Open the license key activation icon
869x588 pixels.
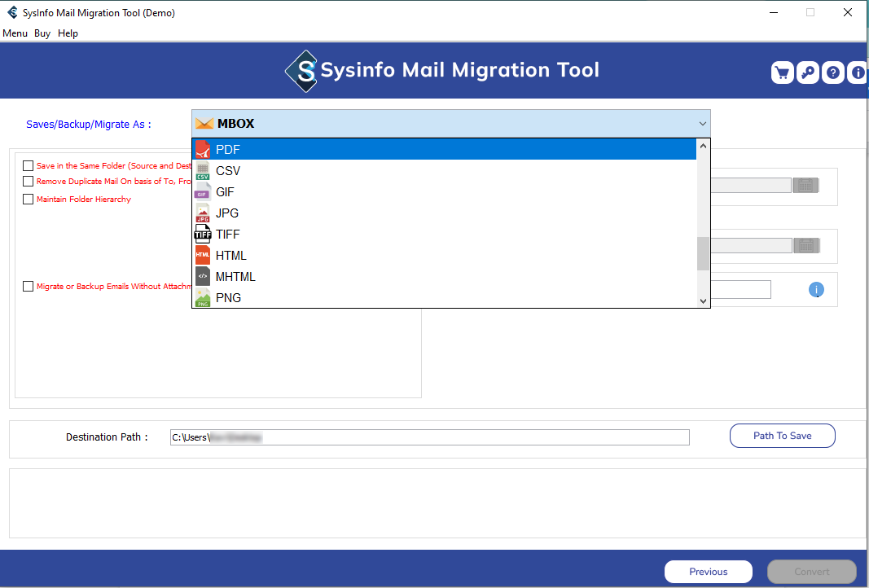pyautogui.click(x=807, y=73)
